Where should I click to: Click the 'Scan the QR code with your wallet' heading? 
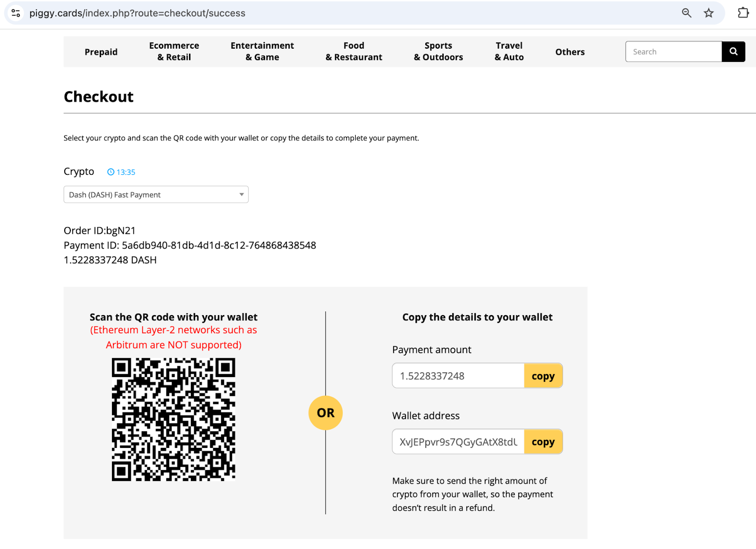pos(173,317)
